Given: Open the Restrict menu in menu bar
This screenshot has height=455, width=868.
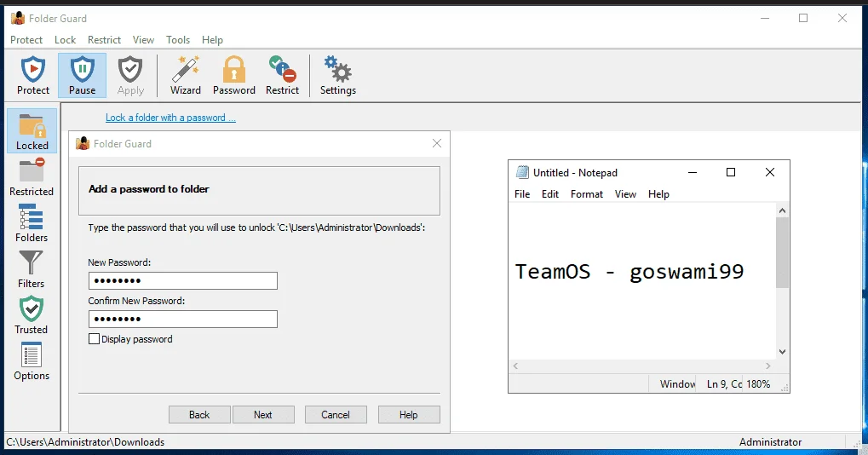Looking at the screenshot, I should coord(104,40).
